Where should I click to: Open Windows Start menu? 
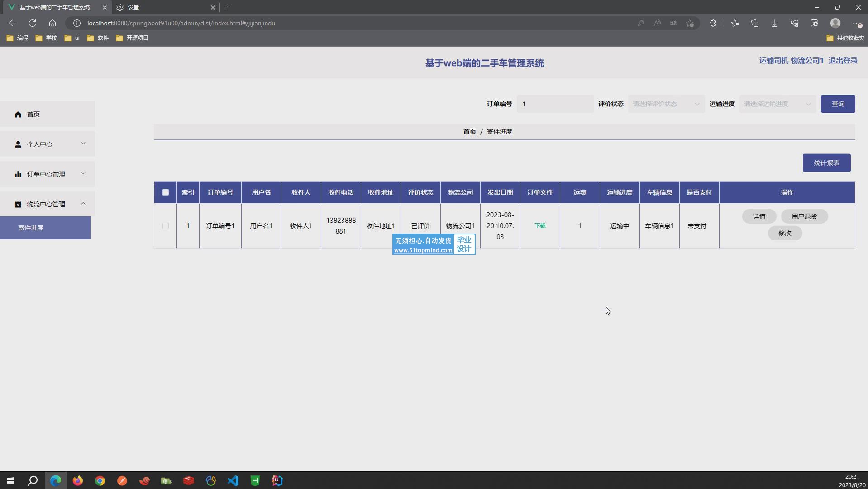pyautogui.click(x=11, y=480)
